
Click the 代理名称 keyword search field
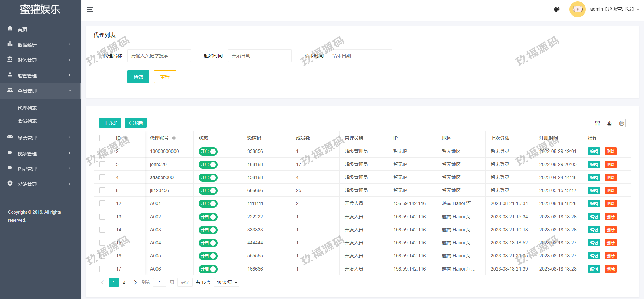[x=159, y=56]
